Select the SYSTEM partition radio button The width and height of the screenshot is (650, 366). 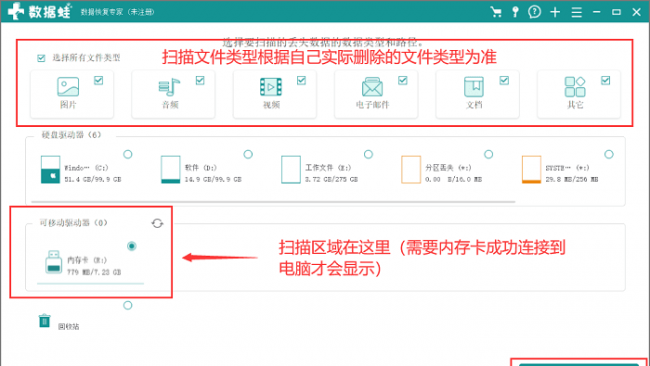(609, 154)
